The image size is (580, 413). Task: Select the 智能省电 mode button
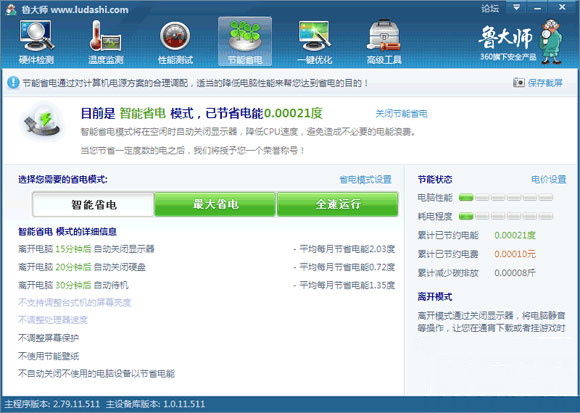(93, 204)
